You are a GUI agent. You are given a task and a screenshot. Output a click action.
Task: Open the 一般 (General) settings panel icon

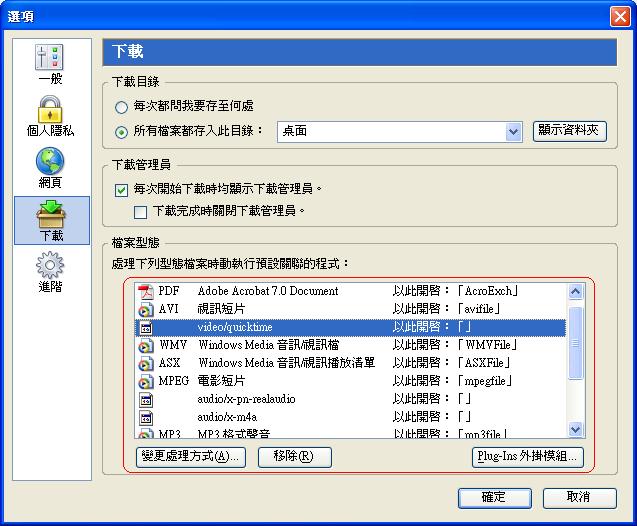(50, 58)
